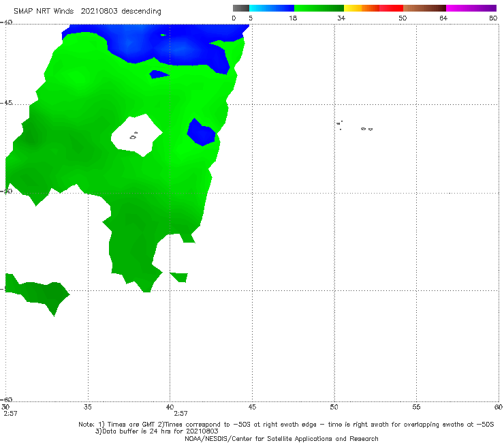Click the latitude axis label '-60'
504x443 pixels.
pos(6,399)
